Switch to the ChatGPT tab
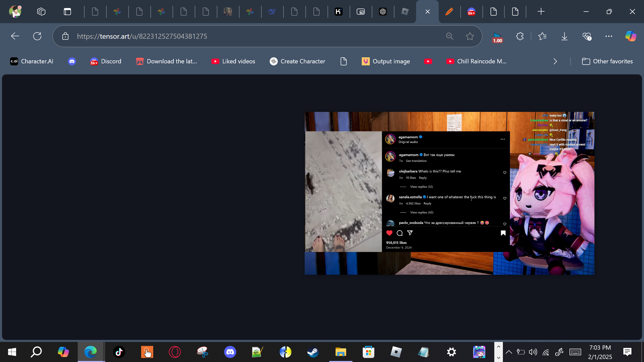This screenshot has height=362, width=644. tap(383, 12)
